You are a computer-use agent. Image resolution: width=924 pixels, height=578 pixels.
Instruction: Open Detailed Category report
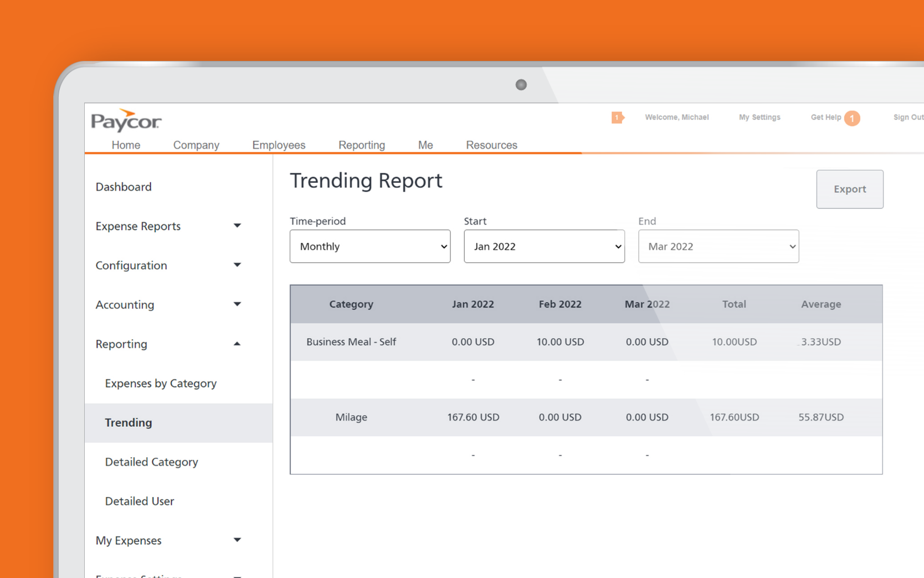pyautogui.click(x=151, y=462)
